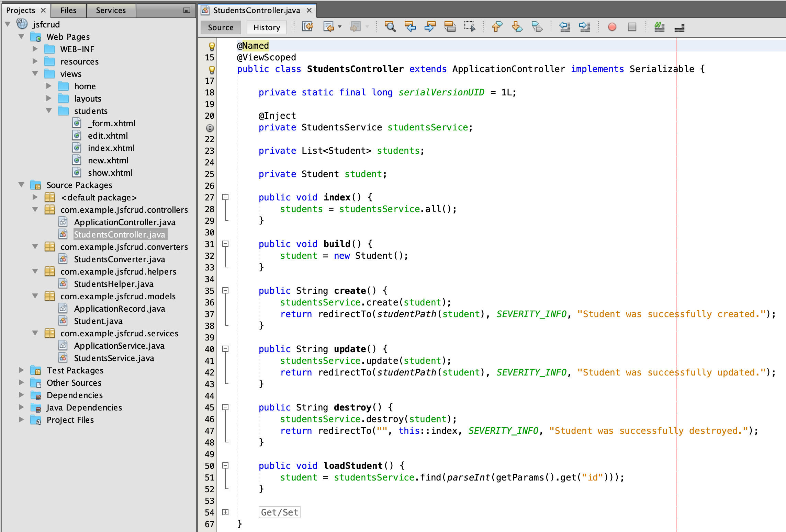Expand the WEB-INF folder
This screenshot has height=532, width=786.
(x=35, y=49)
